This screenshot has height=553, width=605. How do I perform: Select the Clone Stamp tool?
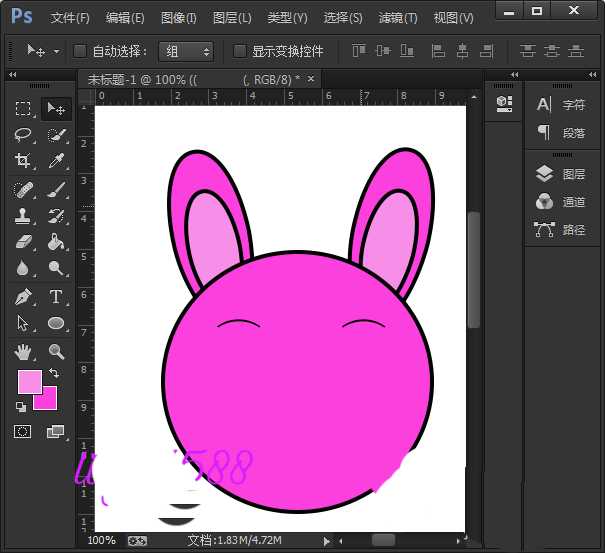click(x=23, y=216)
